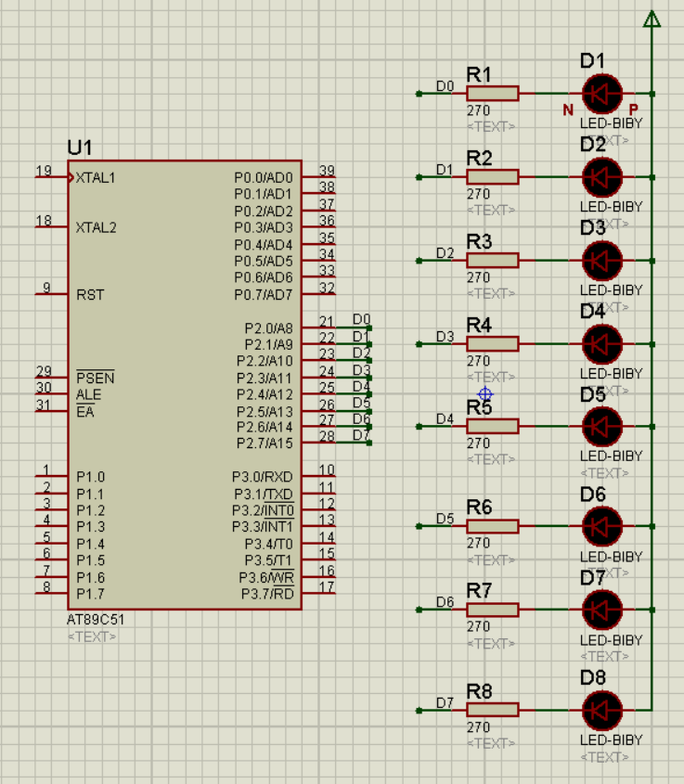Viewport: 684px width, 784px height.
Task: Select LED D3 symbol
Action: pyautogui.click(x=602, y=261)
